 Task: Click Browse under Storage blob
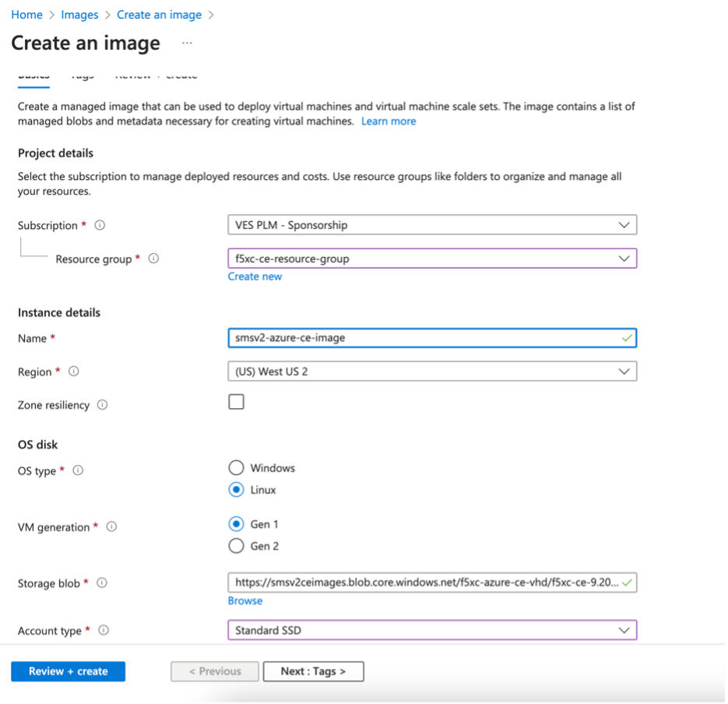click(245, 600)
